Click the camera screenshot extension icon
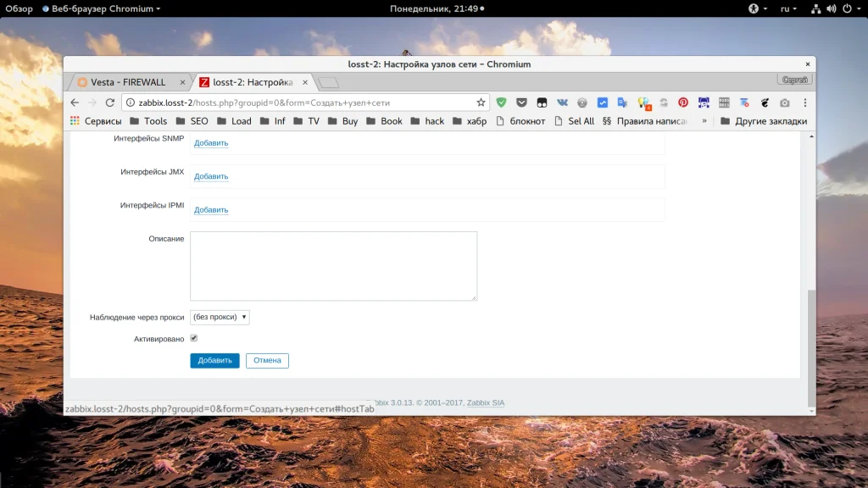The width and height of the screenshot is (868, 488). pyautogui.click(x=784, y=103)
